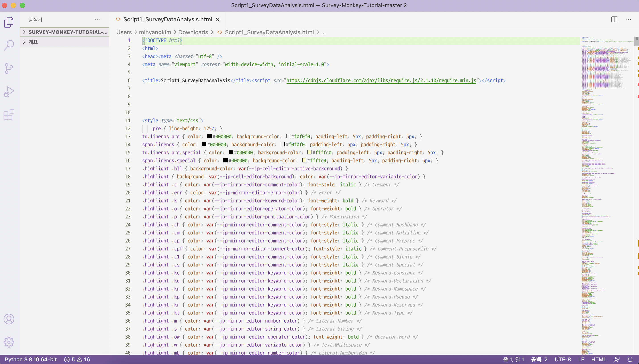Select the Python 3.8.10 64-bit interpreter
Image resolution: width=639 pixels, height=364 pixels.
[x=30, y=359]
